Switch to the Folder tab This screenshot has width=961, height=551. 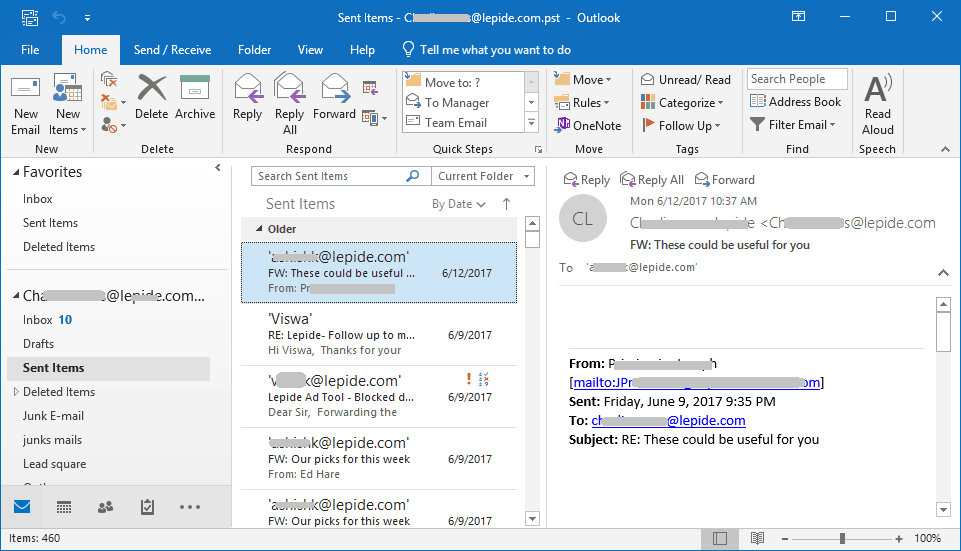[x=254, y=50]
